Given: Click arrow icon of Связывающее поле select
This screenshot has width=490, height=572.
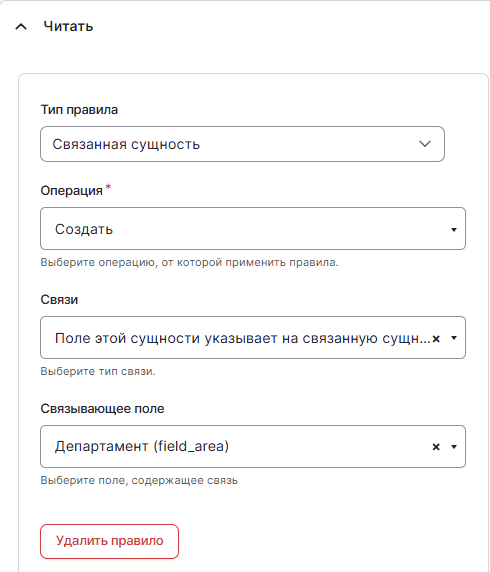Looking at the screenshot, I should [454, 447].
